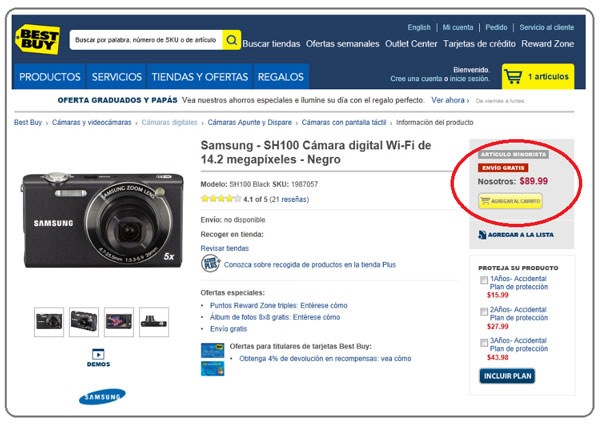Open the Regalos tab
The width and height of the screenshot is (600, 423).
pyautogui.click(x=280, y=77)
